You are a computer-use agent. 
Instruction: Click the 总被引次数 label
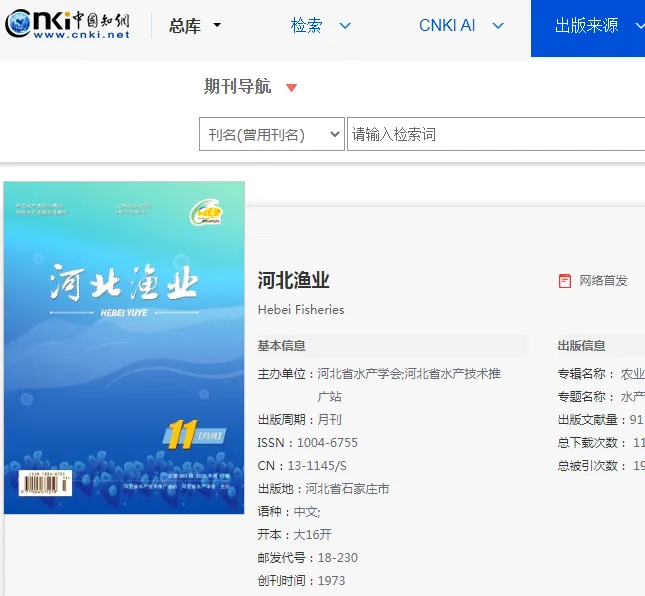tap(592, 466)
